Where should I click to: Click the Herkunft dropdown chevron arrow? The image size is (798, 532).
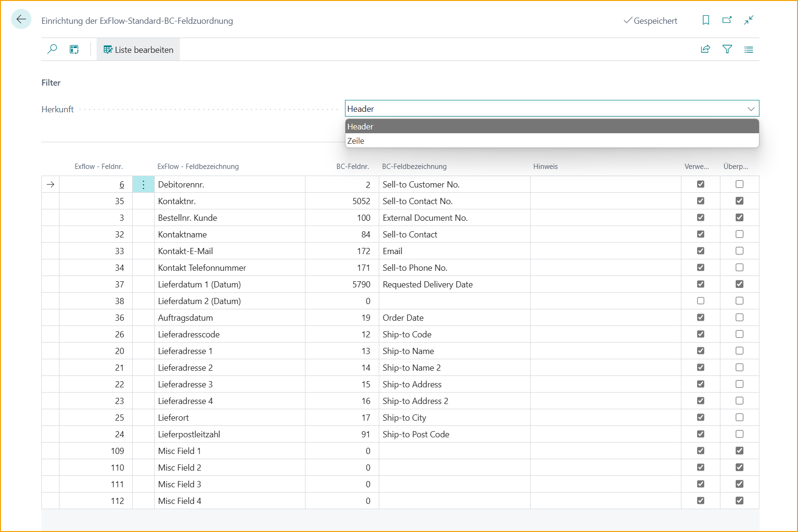pyautogui.click(x=750, y=109)
